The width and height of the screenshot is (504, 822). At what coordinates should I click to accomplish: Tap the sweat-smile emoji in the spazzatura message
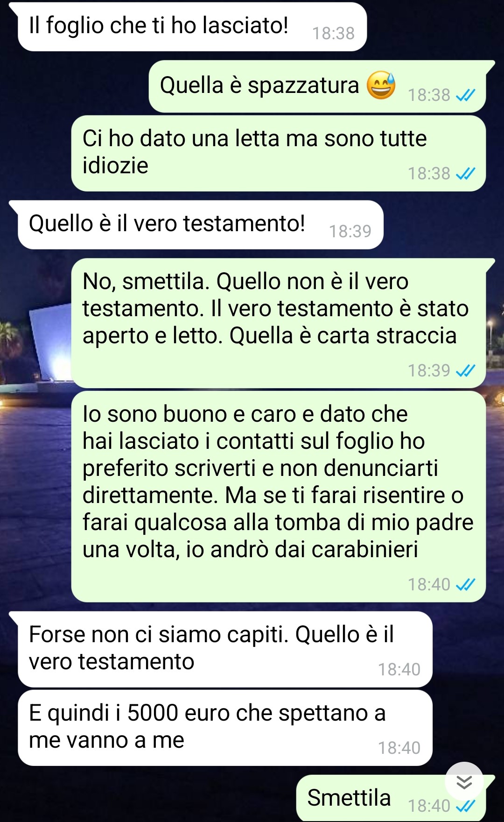click(381, 85)
